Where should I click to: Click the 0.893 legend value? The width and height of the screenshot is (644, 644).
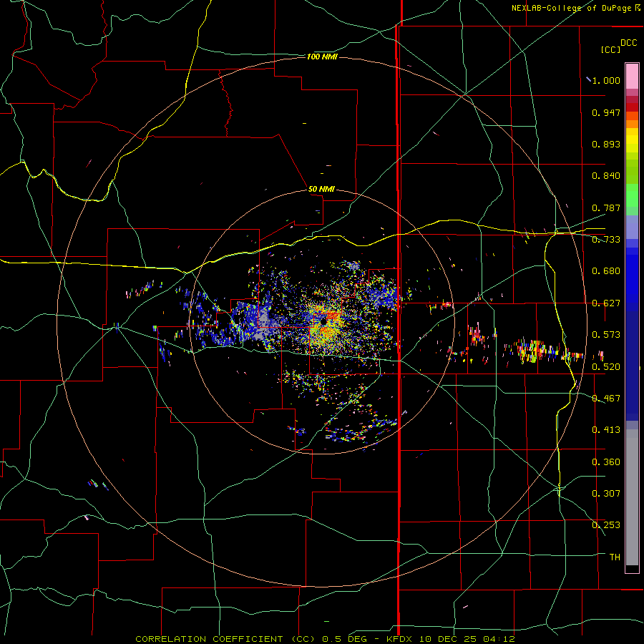pyautogui.click(x=606, y=144)
